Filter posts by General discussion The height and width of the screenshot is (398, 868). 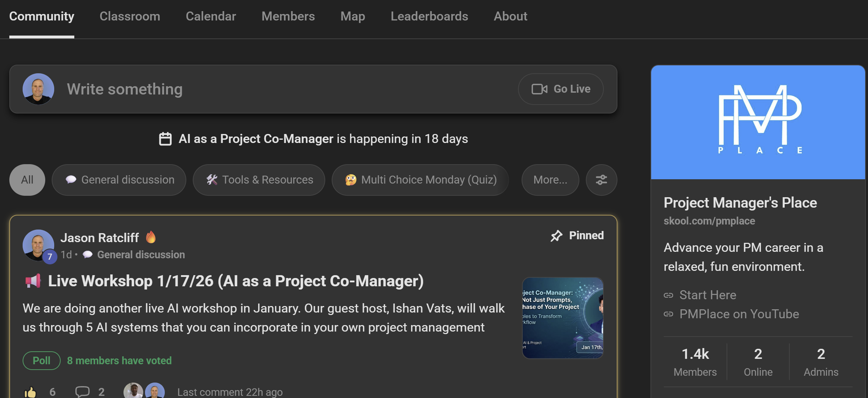[x=119, y=180]
